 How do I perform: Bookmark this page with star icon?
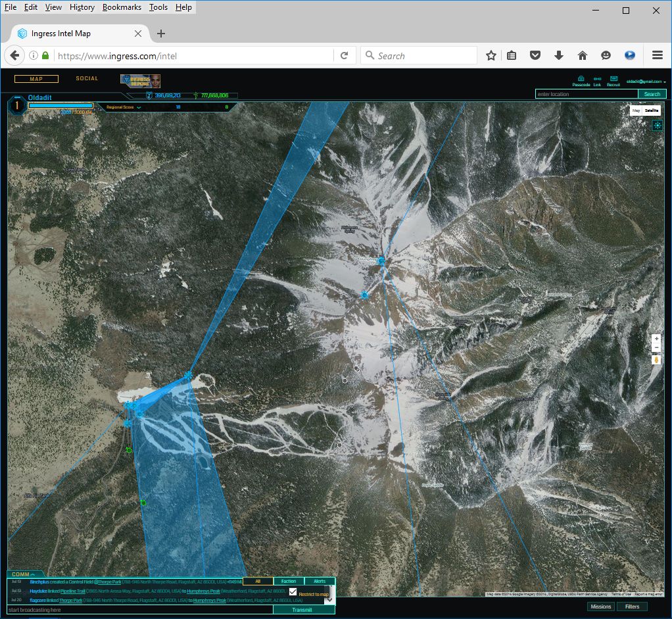pyautogui.click(x=491, y=56)
